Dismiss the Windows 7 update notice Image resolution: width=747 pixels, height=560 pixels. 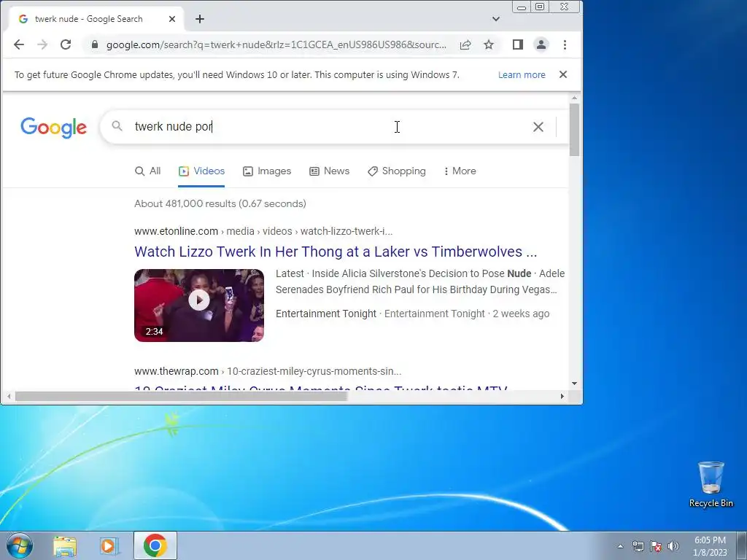(x=563, y=74)
